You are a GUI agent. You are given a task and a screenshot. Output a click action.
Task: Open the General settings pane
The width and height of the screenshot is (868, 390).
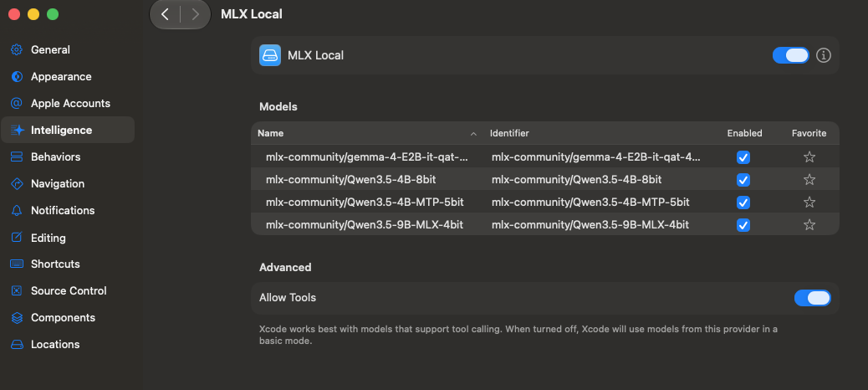click(68, 50)
